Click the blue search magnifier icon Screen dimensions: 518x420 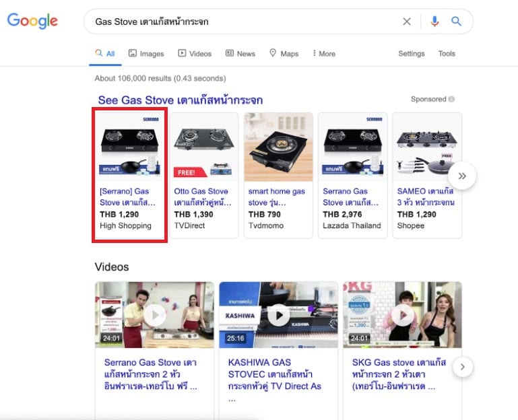[456, 22]
